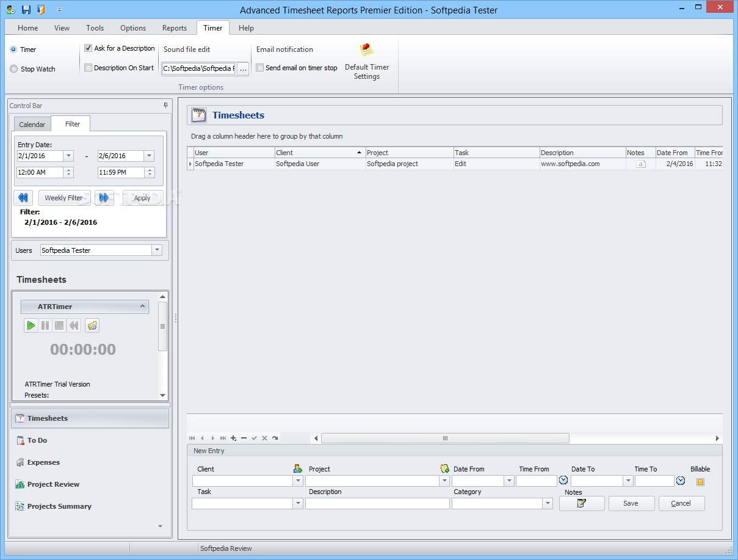
Task: Add new client icon next to Client
Action: 298,468
